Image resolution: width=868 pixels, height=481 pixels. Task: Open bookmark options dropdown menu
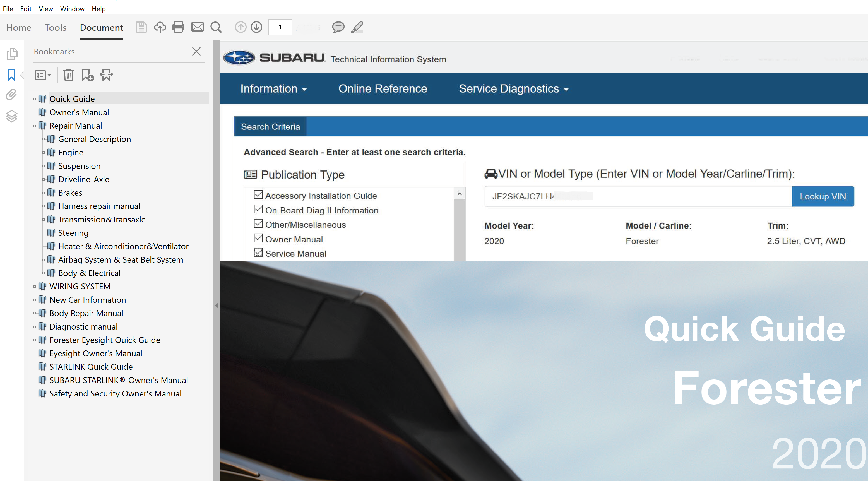(42, 75)
